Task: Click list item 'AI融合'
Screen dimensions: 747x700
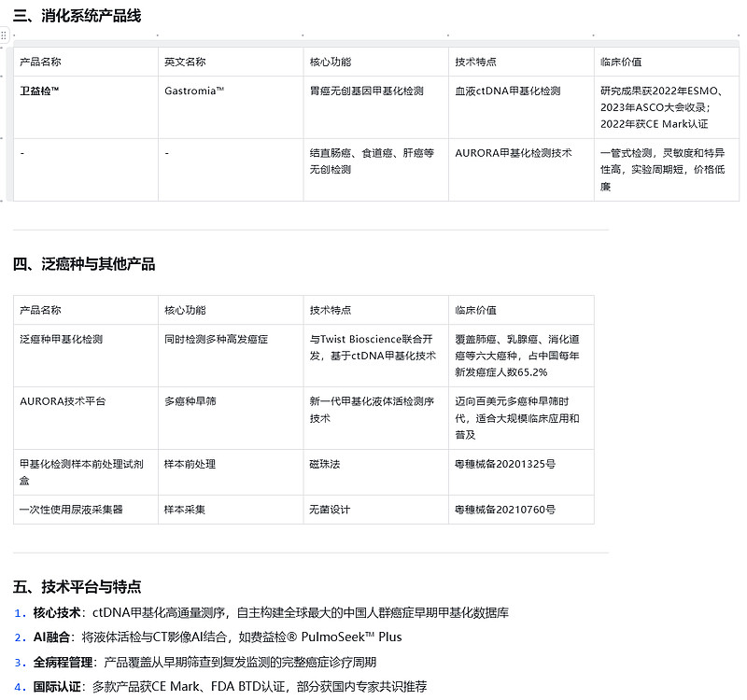Action: tap(208, 637)
